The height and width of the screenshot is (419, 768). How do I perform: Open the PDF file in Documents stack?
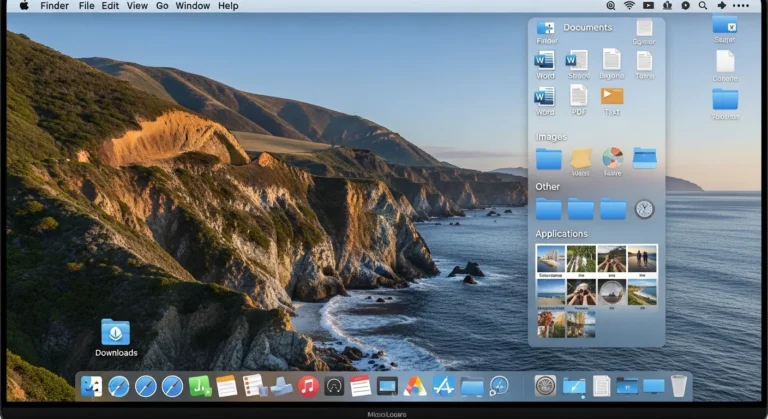click(578, 96)
